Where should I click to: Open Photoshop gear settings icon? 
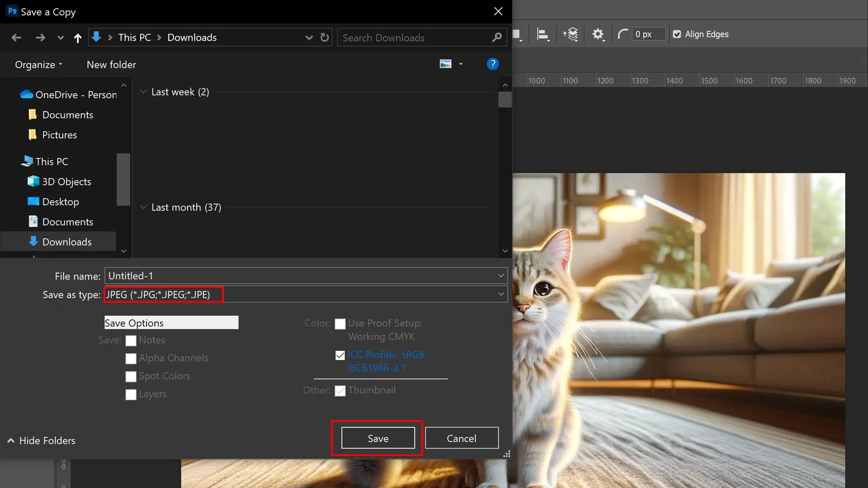click(x=598, y=34)
